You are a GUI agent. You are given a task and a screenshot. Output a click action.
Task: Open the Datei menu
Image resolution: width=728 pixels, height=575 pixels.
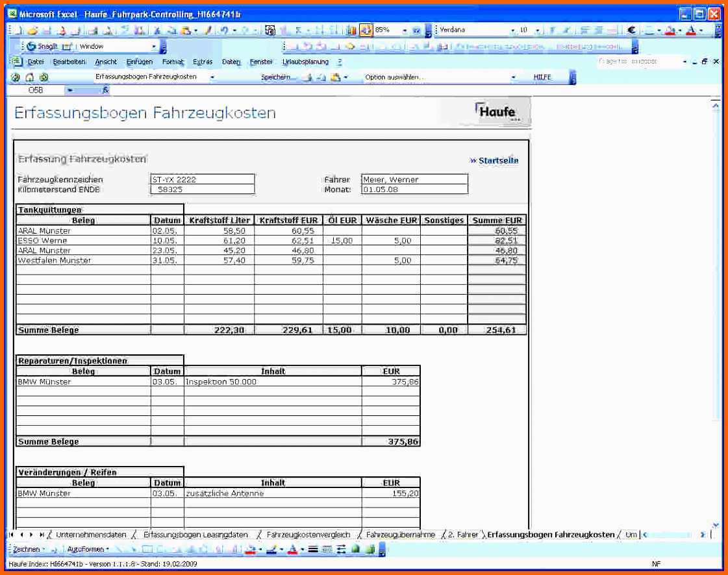35,62
